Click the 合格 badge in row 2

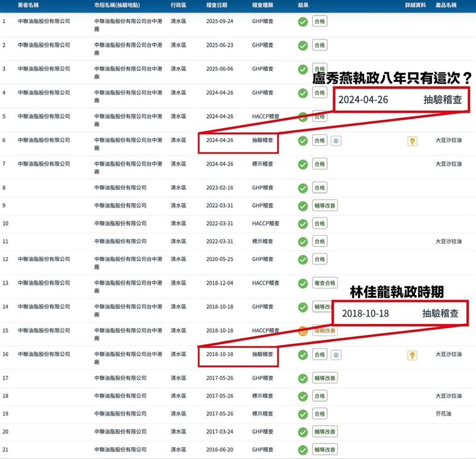click(320, 45)
